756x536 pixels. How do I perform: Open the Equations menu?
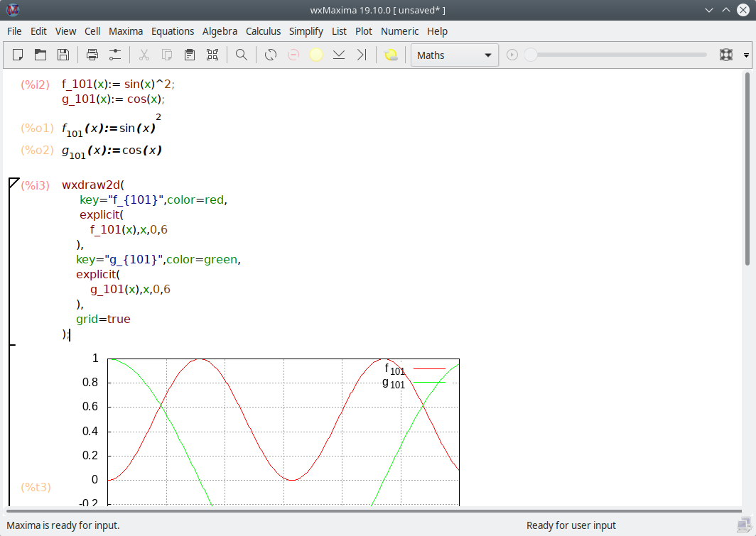pos(173,31)
